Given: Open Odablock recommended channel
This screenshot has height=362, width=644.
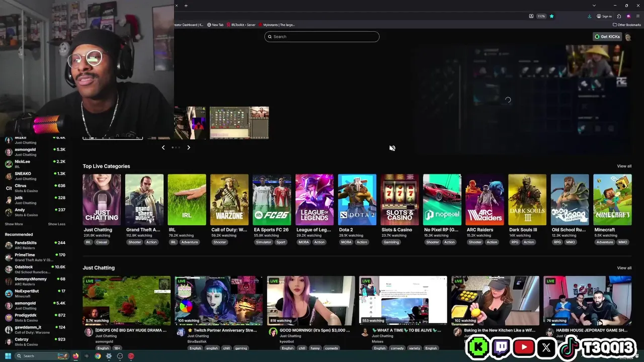Looking at the screenshot, I should 35,269.
